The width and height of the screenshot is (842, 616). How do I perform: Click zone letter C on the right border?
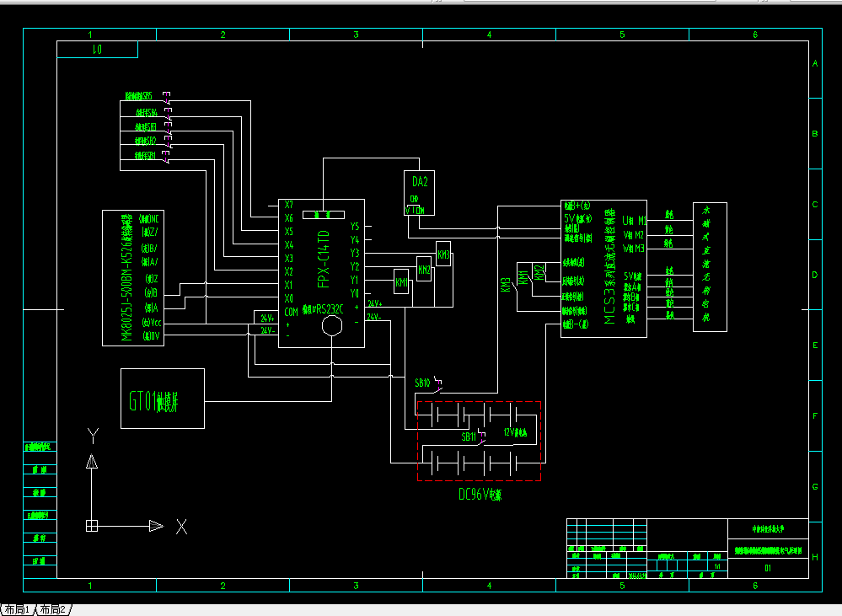[x=815, y=205]
